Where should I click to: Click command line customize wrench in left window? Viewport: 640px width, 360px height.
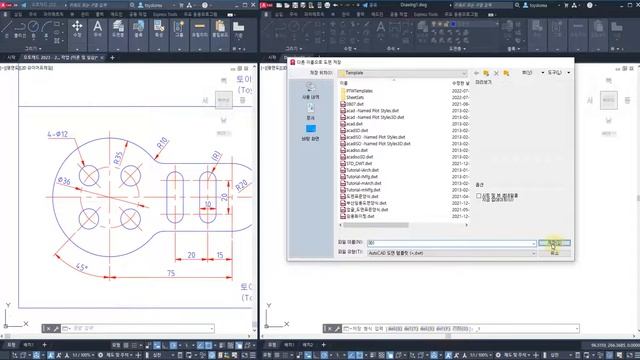point(56,329)
